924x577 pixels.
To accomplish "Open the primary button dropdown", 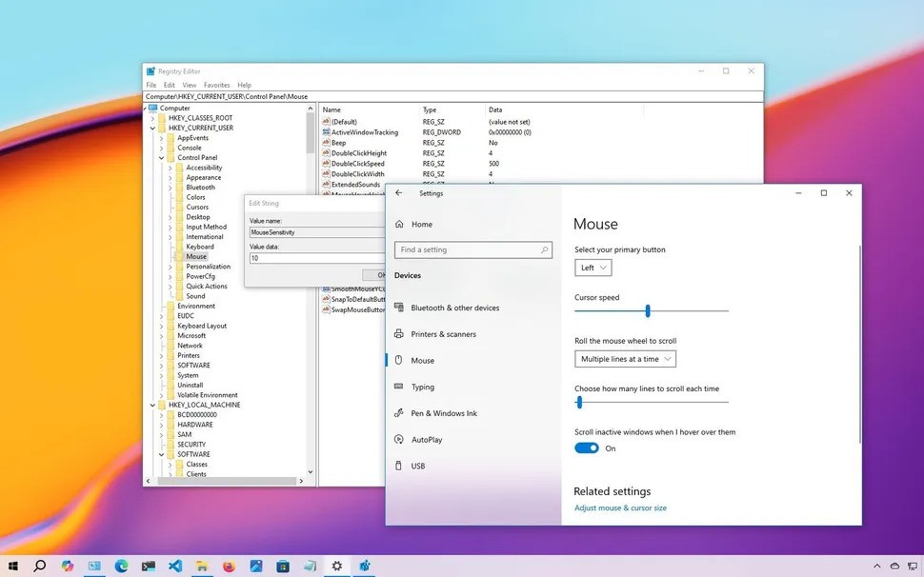I will click(x=593, y=269).
